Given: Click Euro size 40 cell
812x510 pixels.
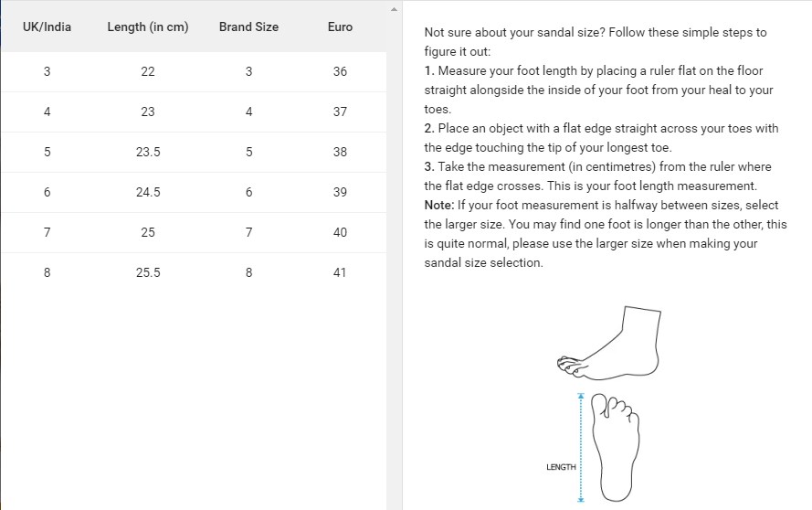Looking at the screenshot, I should point(340,232).
